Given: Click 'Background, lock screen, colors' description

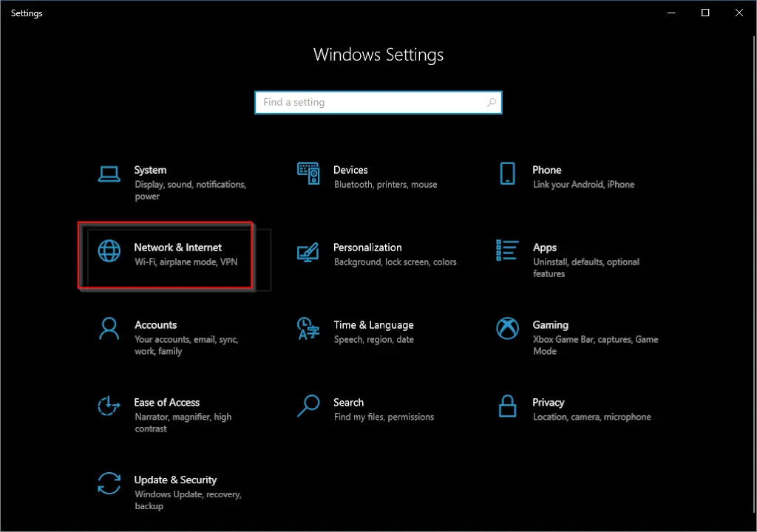Looking at the screenshot, I should pyautogui.click(x=395, y=262).
